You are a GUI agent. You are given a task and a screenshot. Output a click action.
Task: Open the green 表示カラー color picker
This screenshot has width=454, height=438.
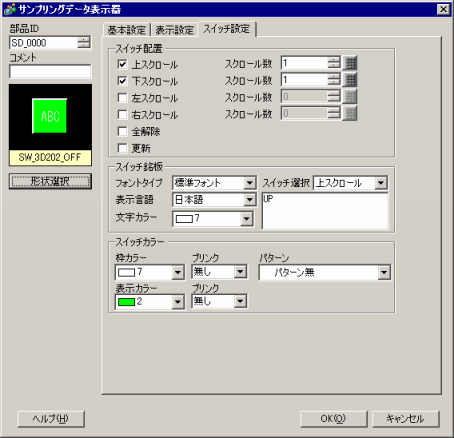(x=150, y=302)
